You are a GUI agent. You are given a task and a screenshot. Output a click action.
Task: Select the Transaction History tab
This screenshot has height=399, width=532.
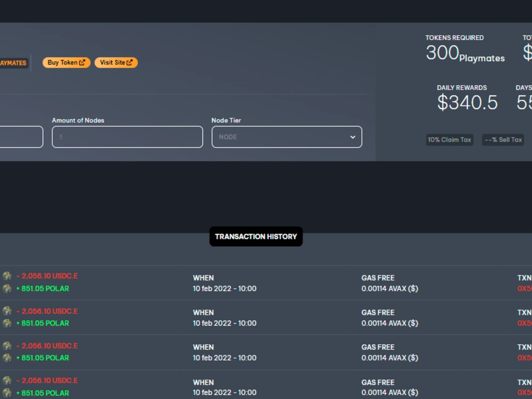click(256, 237)
